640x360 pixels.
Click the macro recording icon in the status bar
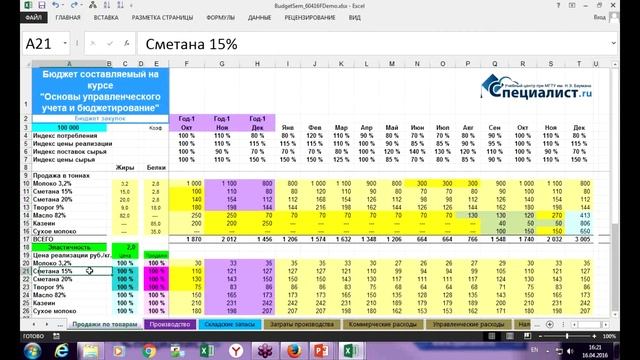(x=56, y=336)
